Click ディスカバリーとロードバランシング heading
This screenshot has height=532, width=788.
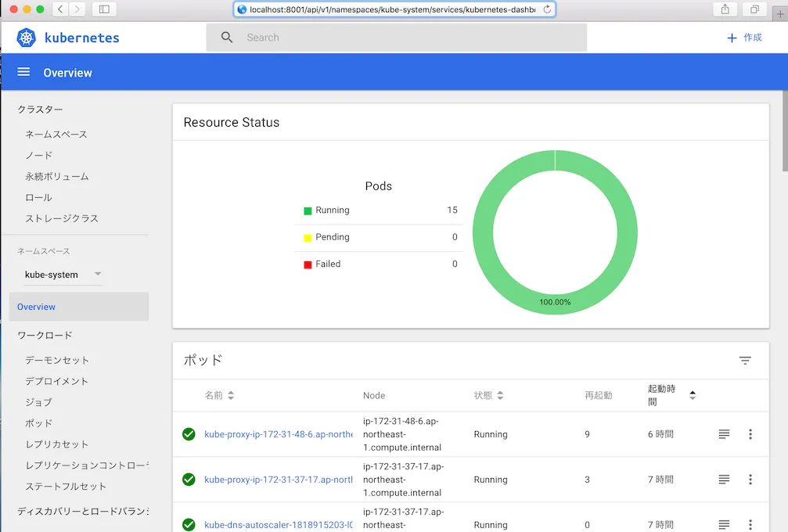point(83,512)
